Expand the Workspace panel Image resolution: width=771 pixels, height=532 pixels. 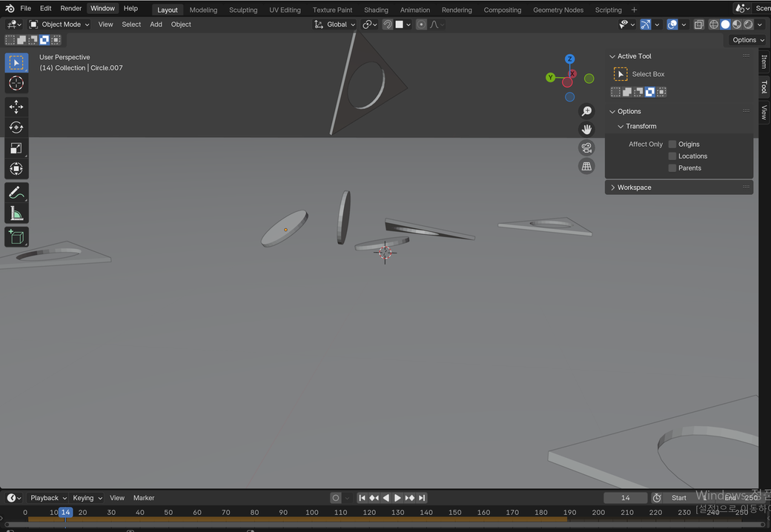pos(634,187)
